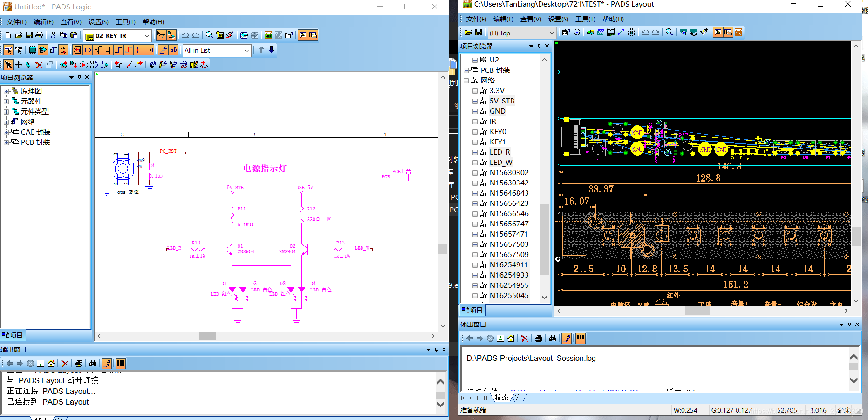Click the stop icon in Logic output window
This screenshot has height=420, width=868.
click(30, 364)
